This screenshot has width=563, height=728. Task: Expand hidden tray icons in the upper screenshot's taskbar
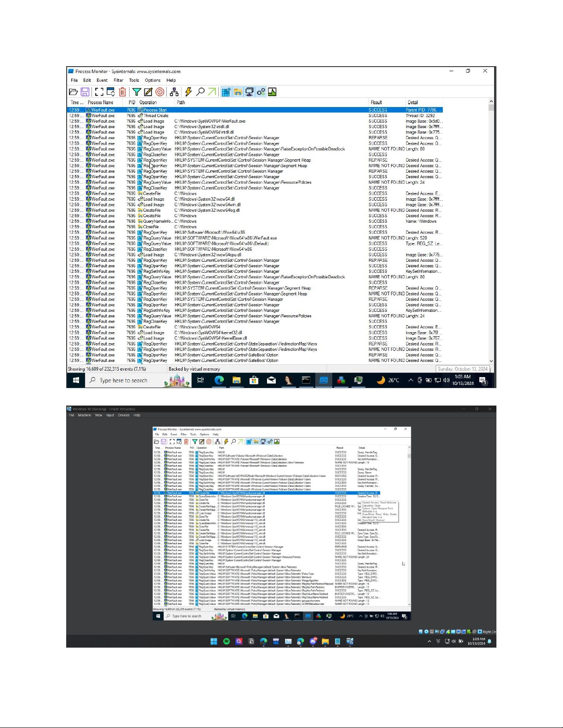tap(411, 380)
